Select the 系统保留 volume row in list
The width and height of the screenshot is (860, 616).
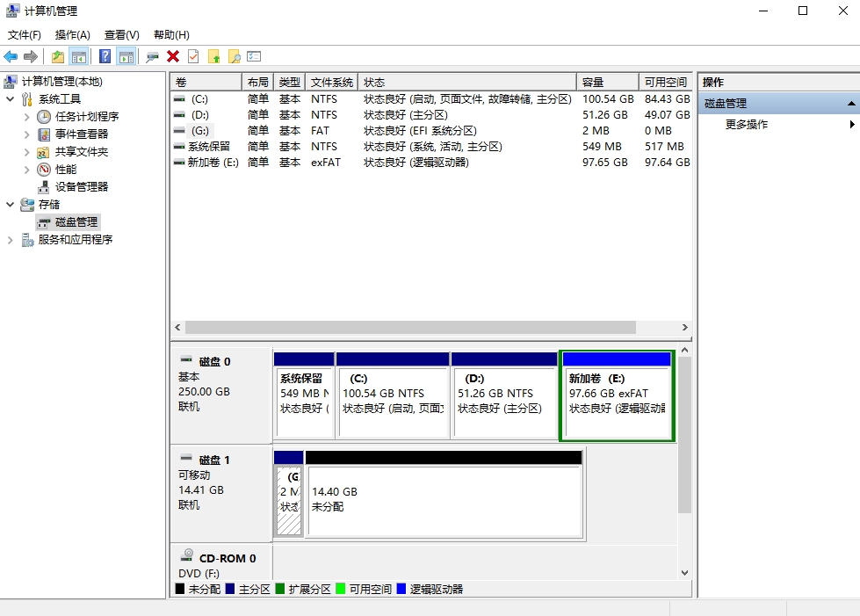[x=431, y=147]
